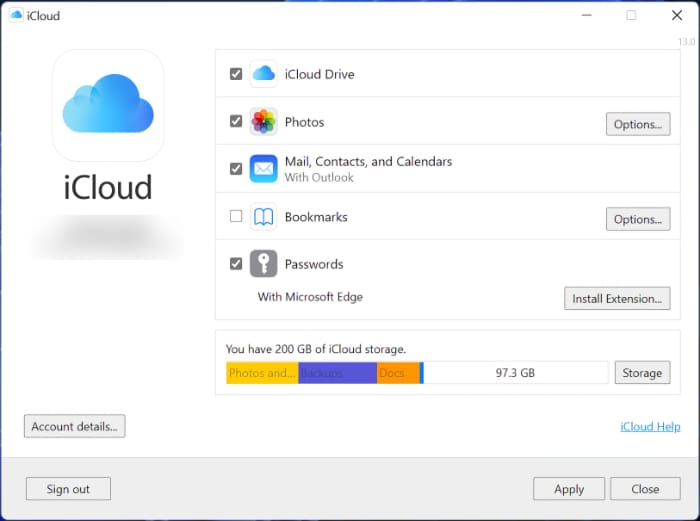
Task: Click Install Extension button
Action: (x=617, y=299)
